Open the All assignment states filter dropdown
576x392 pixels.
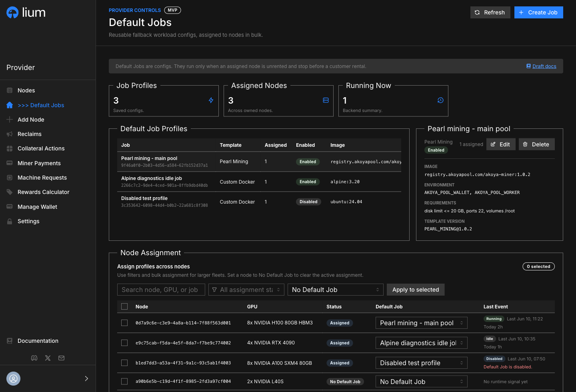(246, 290)
